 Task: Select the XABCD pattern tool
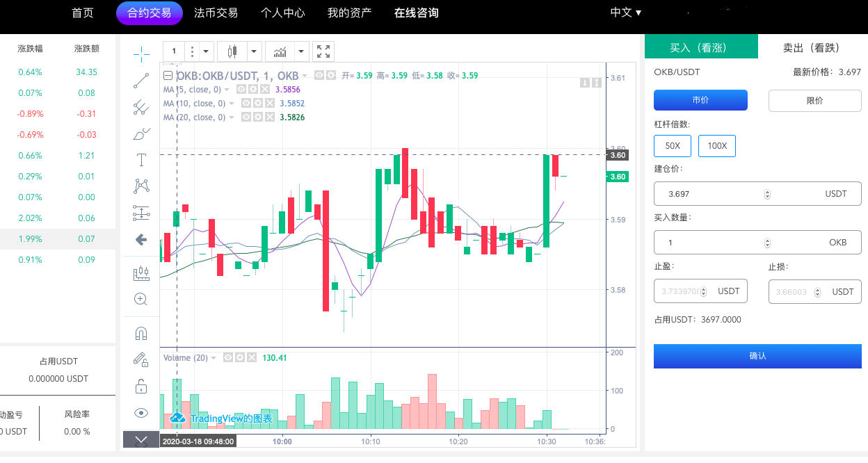point(141,186)
